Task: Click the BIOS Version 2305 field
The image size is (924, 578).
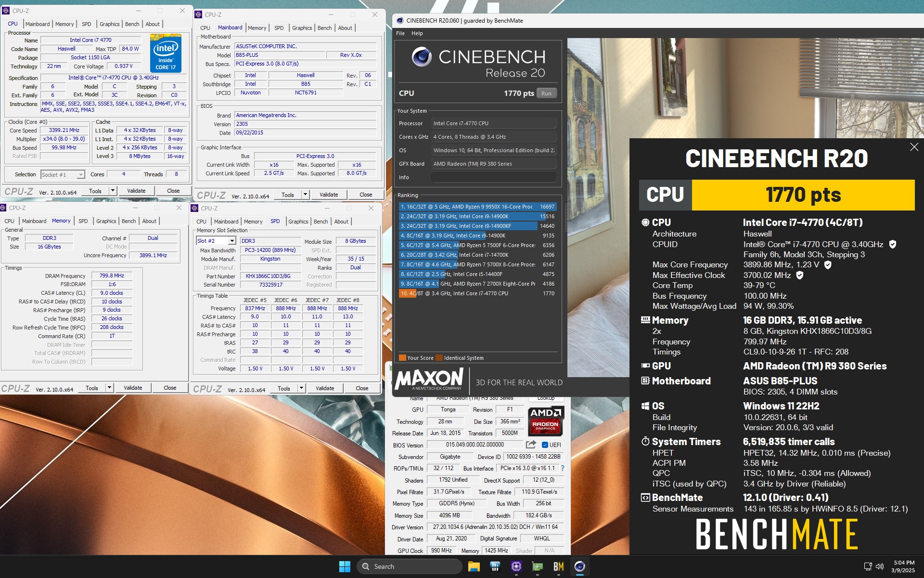Action: (x=305, y=124)
